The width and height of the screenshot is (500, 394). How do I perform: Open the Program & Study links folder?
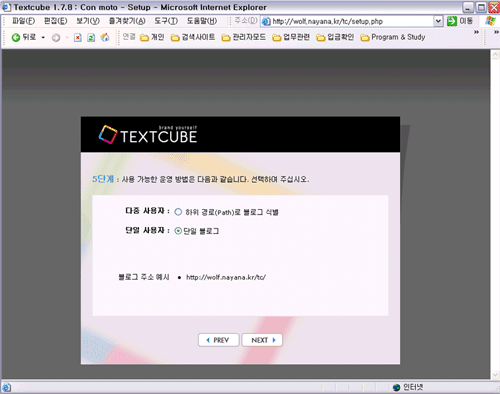click(393, 37)
